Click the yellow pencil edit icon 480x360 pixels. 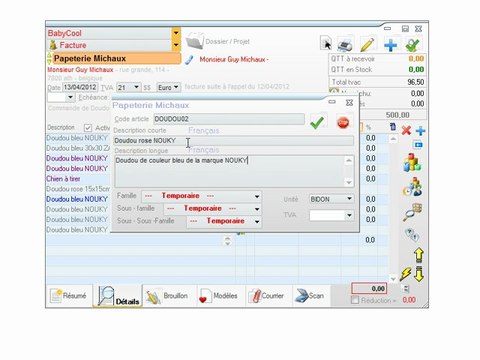[367, 44]
